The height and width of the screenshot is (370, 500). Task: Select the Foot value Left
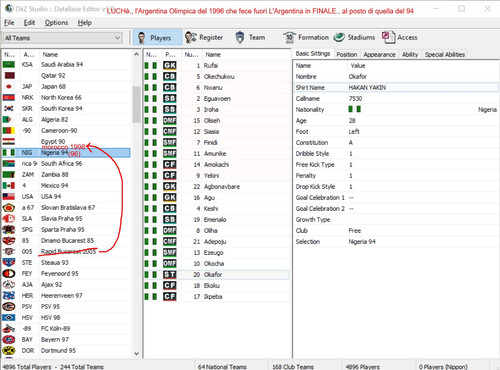click(354, 131)
